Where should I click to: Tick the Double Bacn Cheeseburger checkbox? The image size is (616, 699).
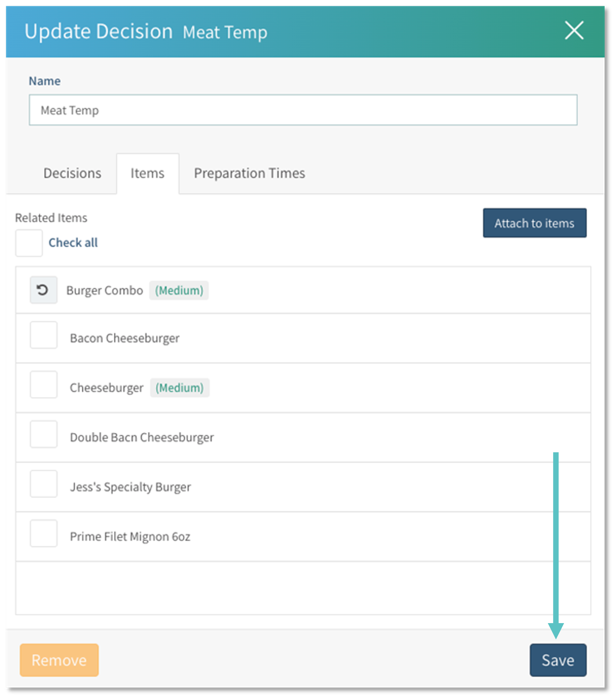pyautogui.click(x=44, y=434)
